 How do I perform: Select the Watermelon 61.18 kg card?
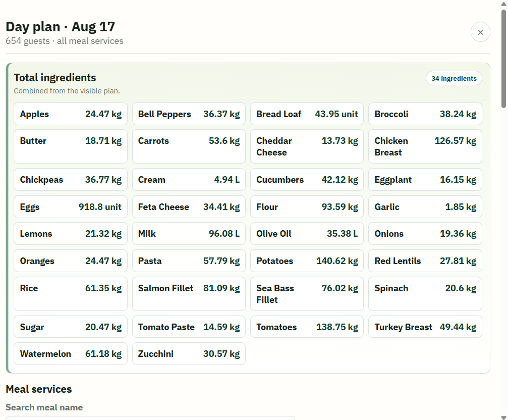pos(71,354)
